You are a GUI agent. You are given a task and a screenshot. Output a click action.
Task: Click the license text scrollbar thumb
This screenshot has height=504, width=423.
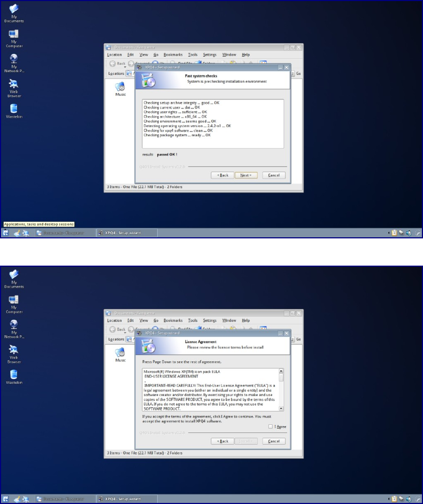tap(281, 377)
